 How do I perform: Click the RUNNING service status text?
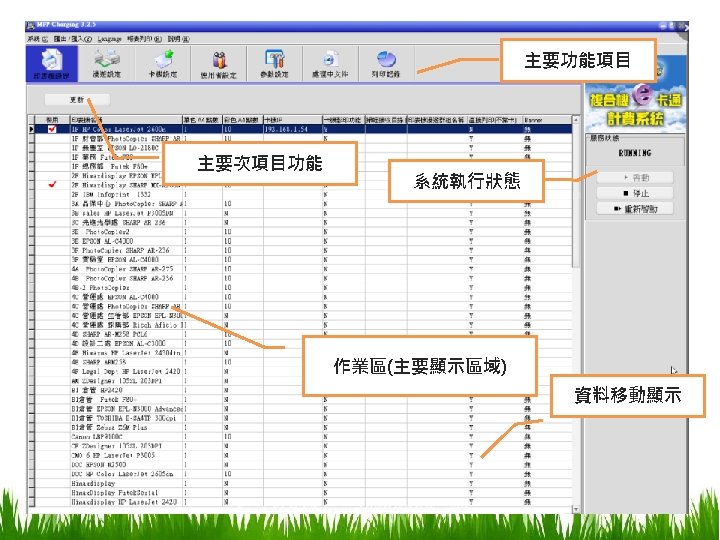coord(635,153)
